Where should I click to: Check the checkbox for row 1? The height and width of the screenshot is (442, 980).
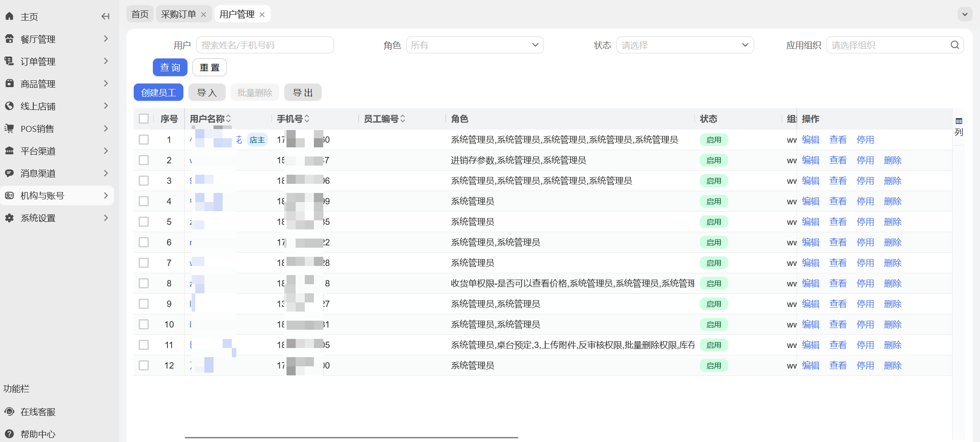(x=144, y=140)
